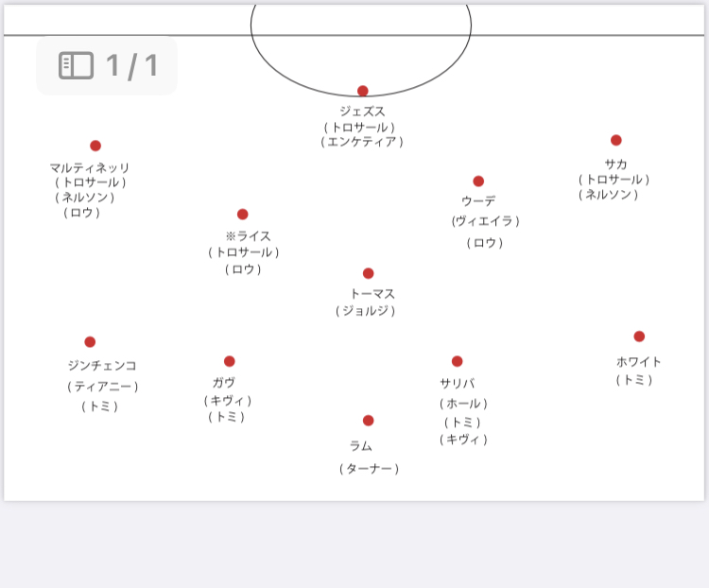Screen dimensions: 709x588
Task: Click the red marker above ガヴ
Action: tap(230, 361)
